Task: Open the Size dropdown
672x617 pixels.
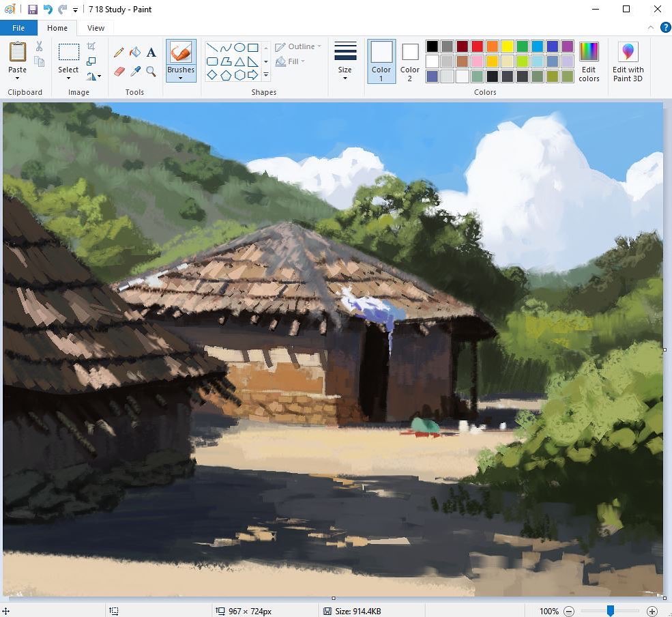Action: [x=345, y=61]
